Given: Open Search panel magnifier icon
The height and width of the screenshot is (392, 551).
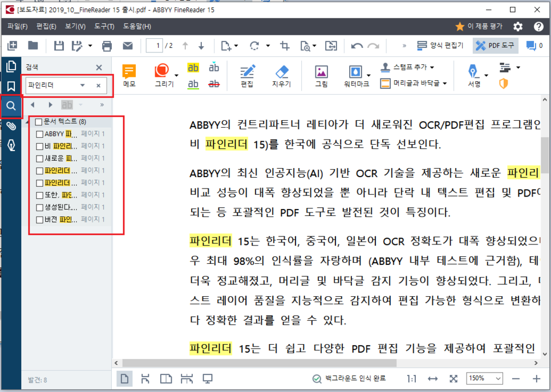Looking at the screenshot, I should (11, 105).
